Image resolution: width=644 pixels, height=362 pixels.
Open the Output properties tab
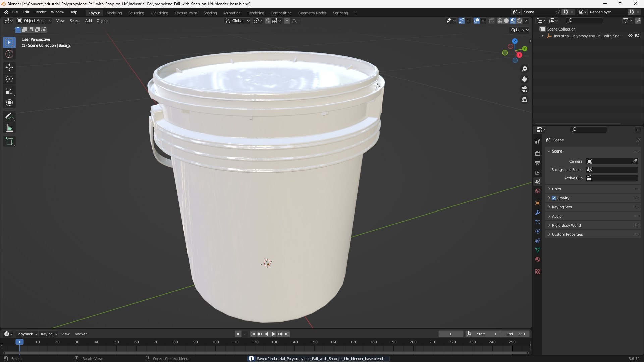point(538,163)
